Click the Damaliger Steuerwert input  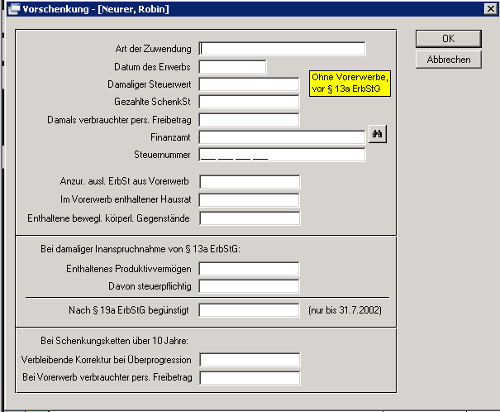[x=249, y=84]
